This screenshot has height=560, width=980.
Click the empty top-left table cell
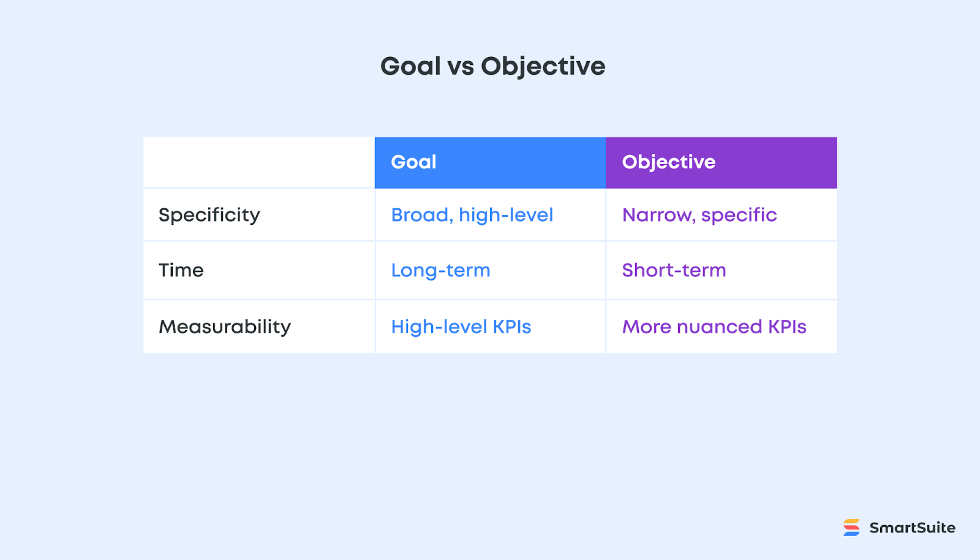258,162
